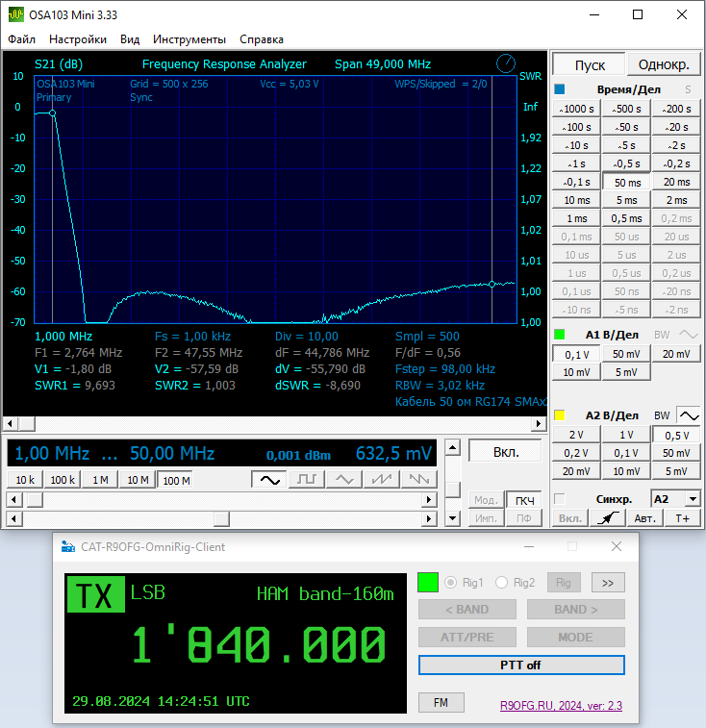Click the A1 BW waveform icon

(x=689, y=335)
